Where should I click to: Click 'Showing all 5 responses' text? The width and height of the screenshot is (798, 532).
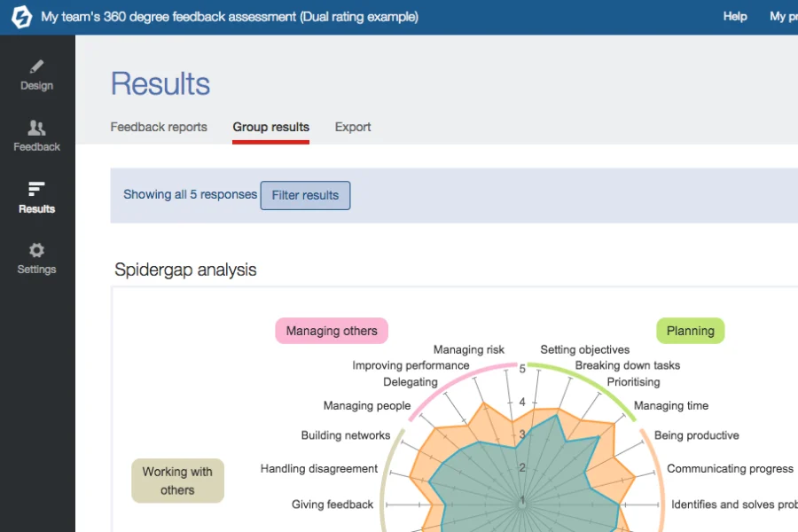[x=191, y=194]
